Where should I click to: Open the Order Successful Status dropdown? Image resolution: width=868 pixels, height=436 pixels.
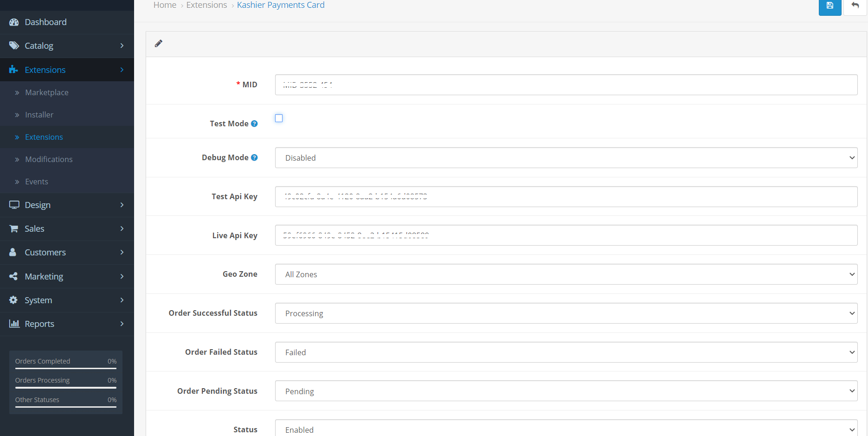click(566, 313)
